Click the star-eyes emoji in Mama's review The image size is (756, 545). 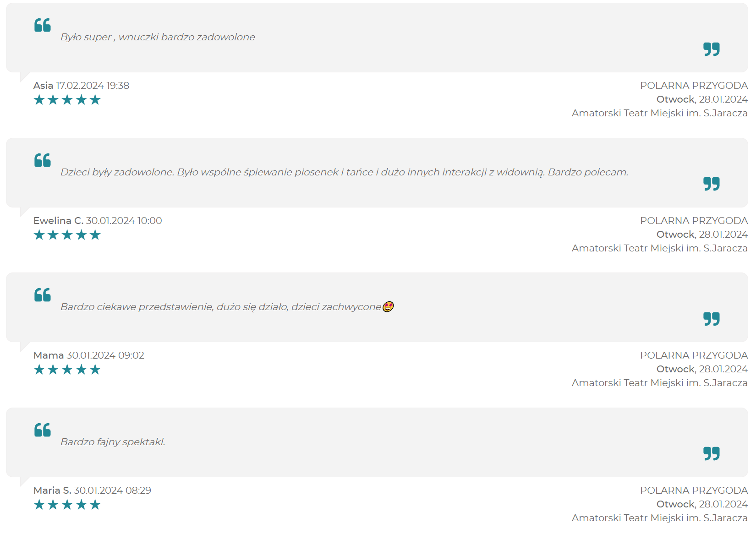[388, 306]
